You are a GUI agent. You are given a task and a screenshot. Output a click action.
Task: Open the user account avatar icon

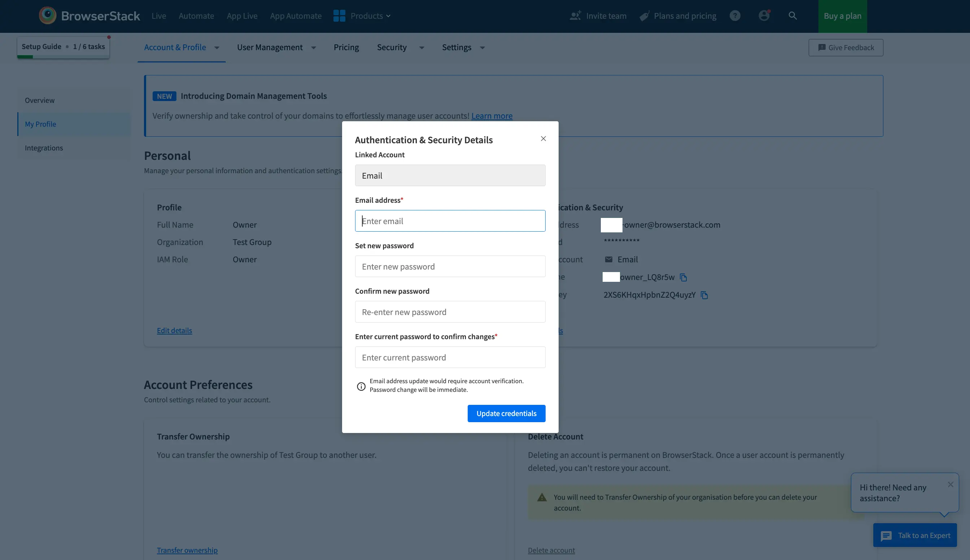click(x=764, y=16)
